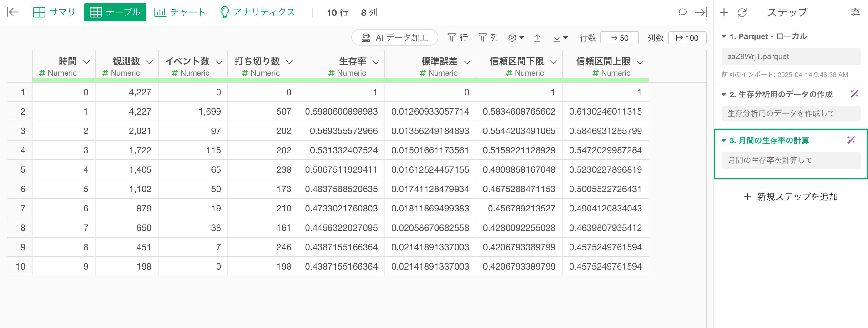Click the 観測数 column header name

coord(126,61)
